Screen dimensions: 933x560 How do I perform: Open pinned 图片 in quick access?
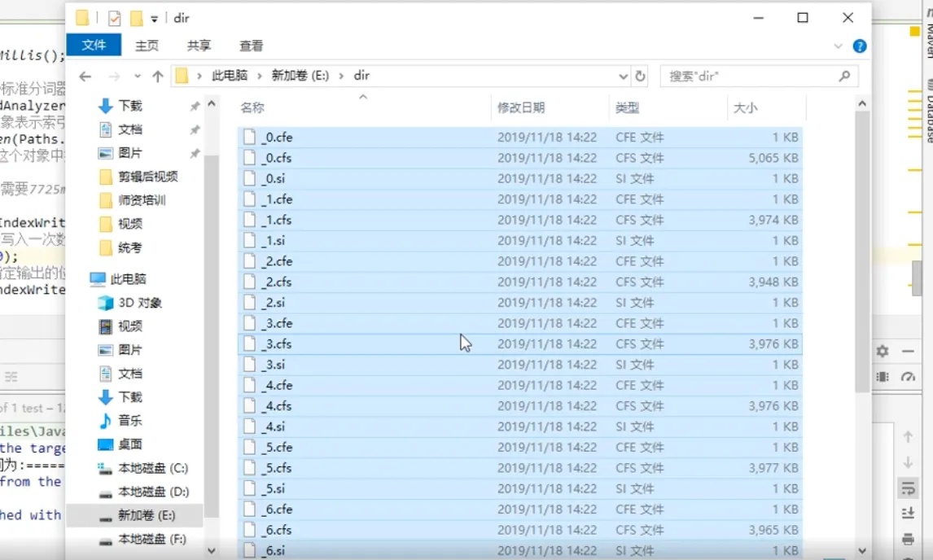pyautogui.click(x=129, y=154)
